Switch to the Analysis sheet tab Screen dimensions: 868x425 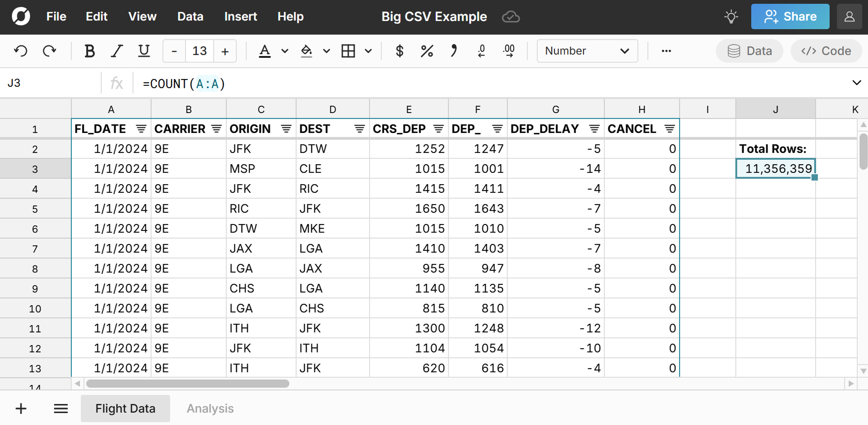click(210, 409)
